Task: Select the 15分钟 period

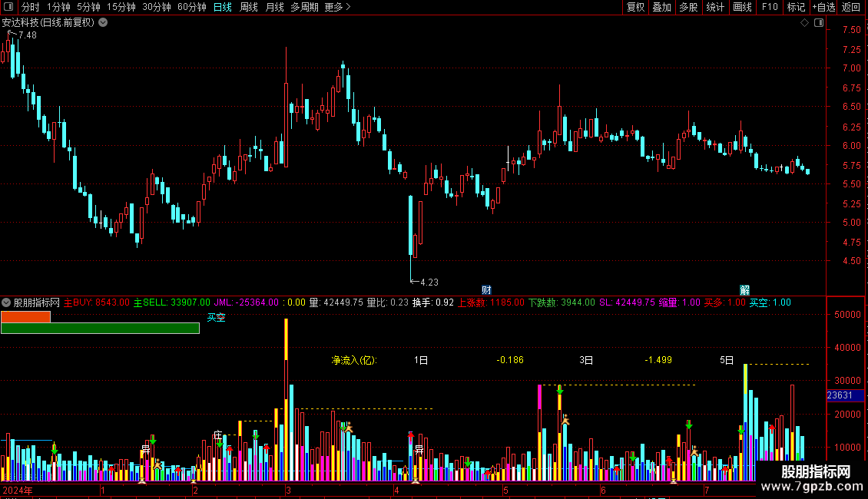Action: tap(121, 7)
